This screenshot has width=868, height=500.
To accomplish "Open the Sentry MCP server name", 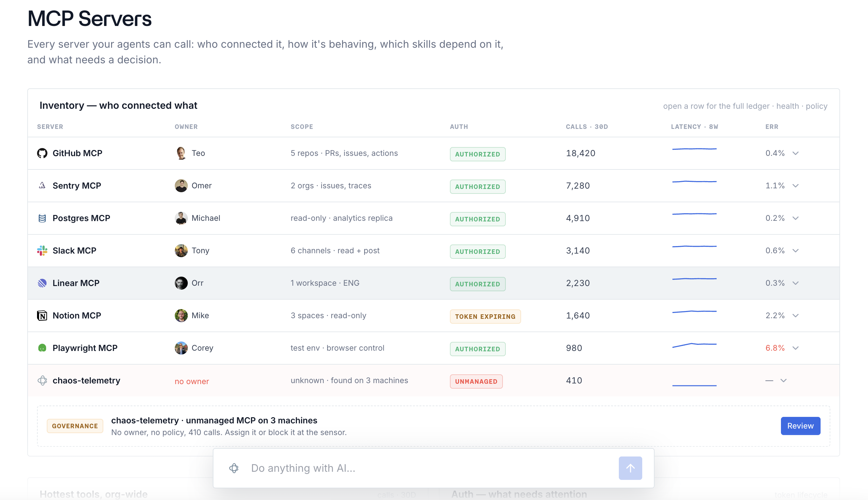I will [x=77, y=185].
